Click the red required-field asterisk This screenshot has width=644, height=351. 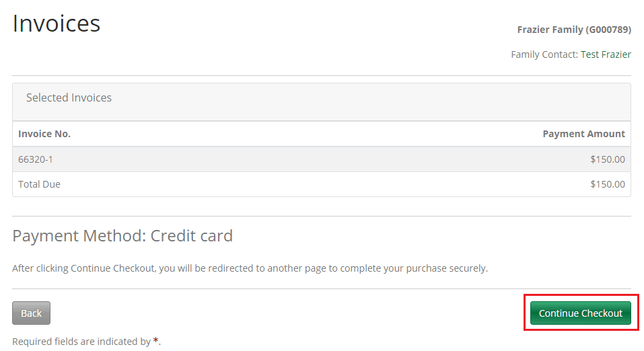156,341
